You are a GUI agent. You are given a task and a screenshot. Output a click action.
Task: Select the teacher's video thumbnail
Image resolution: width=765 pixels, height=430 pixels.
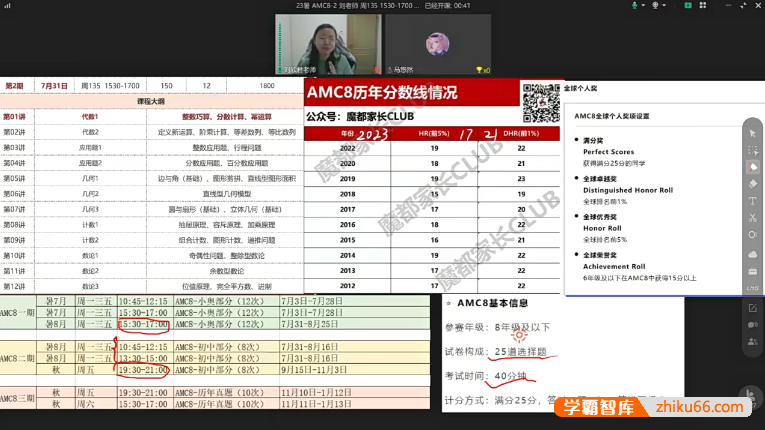click(329, 44)
